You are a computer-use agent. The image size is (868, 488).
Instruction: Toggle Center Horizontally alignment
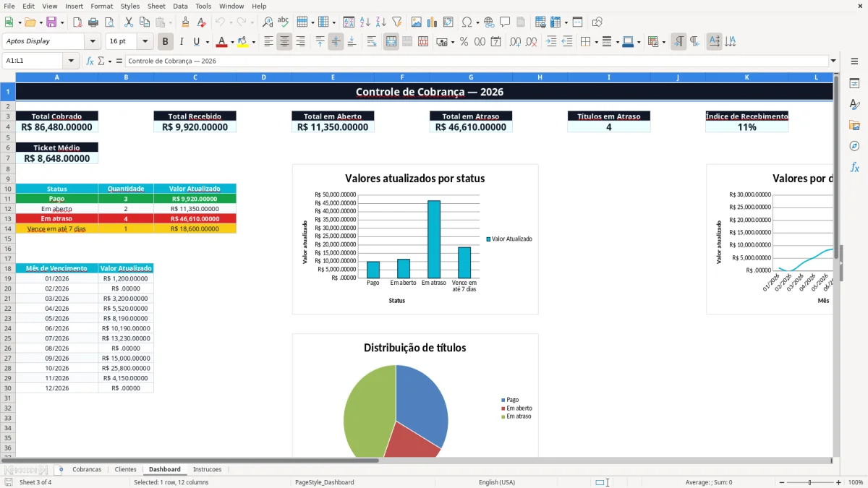click(x=284, y=42)
